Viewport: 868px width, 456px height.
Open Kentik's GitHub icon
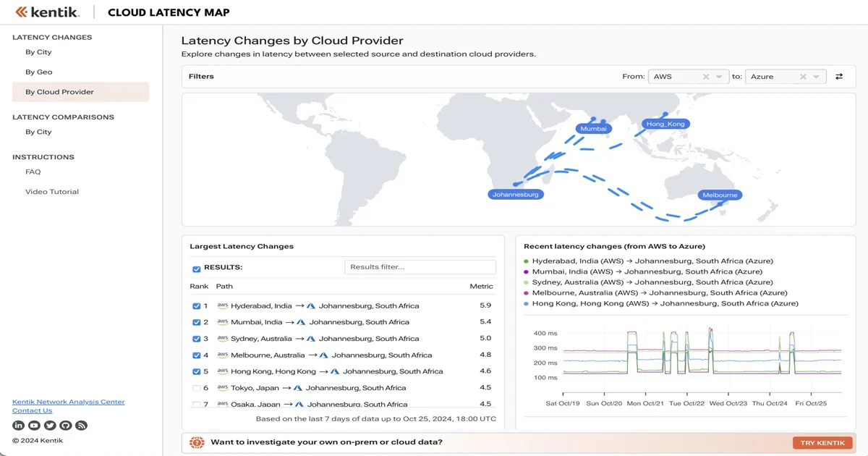click(x=66, y=426)
